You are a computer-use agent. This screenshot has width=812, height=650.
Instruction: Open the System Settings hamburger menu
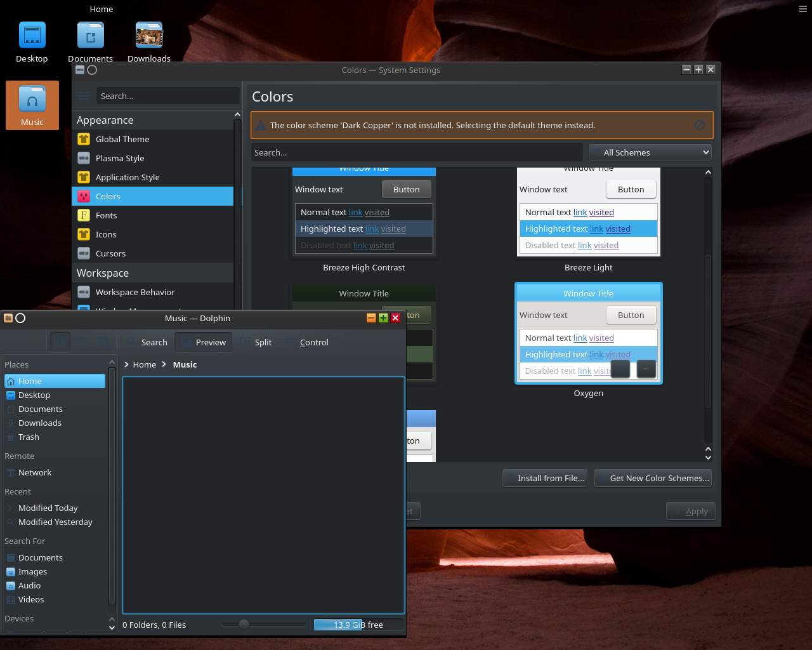click(84, 96)
